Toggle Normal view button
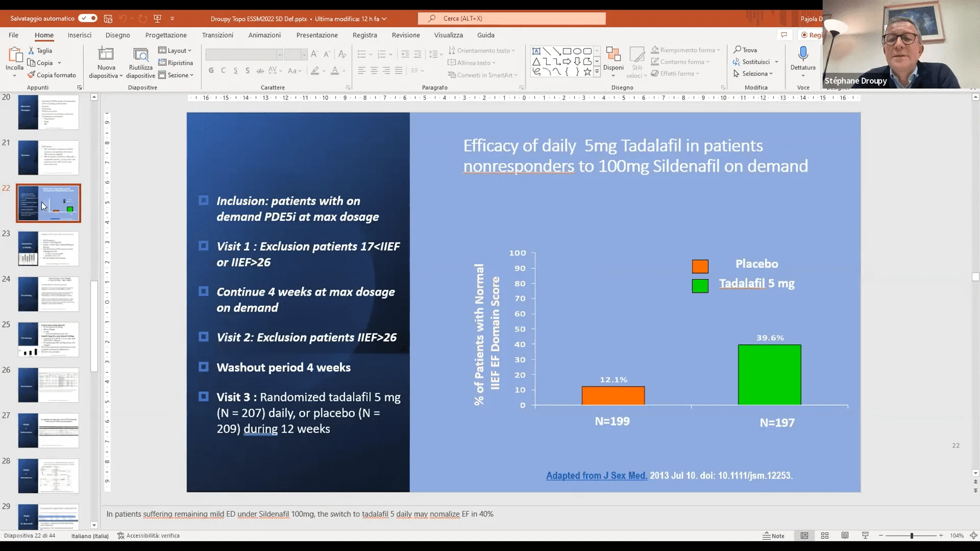 pyautogui.click(x=804, y=536)
